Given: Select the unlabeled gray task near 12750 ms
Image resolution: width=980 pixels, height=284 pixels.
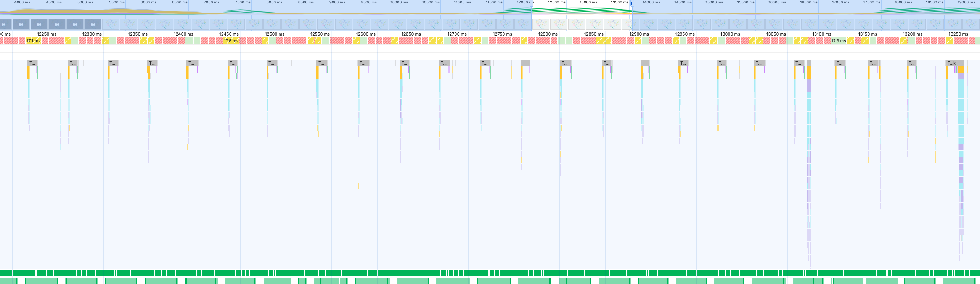Looking at the screenshot, I should (525, 63).
